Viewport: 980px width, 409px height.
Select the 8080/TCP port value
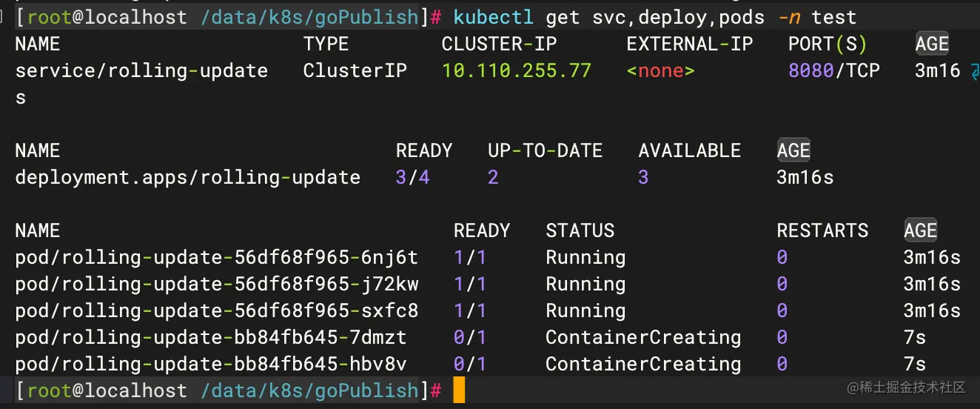834,70
